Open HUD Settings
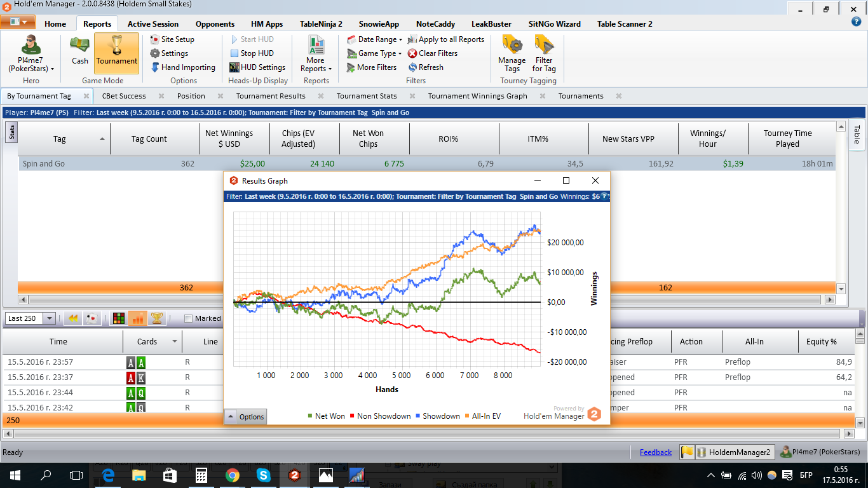 pyautogui.click(x=257, y=67)
